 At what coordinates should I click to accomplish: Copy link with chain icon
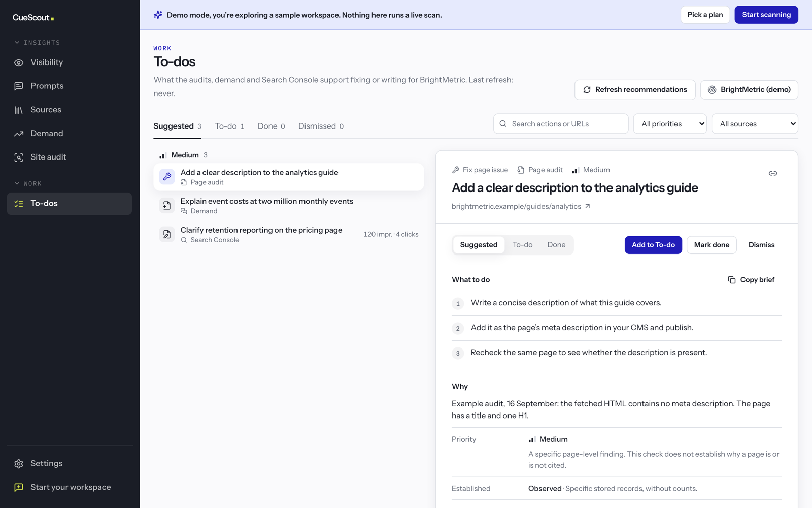[773, 173]
